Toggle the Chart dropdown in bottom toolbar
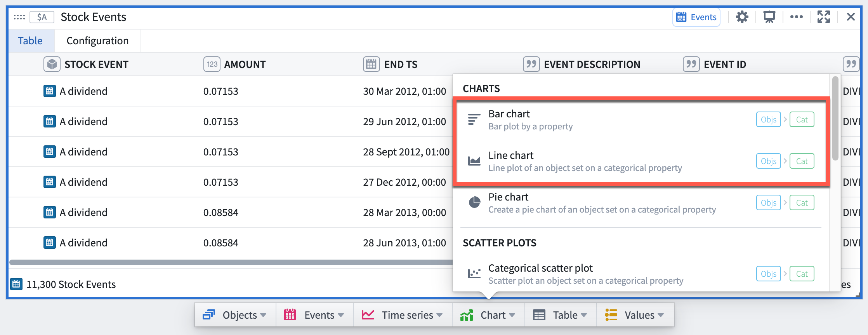The height and width of the screenshot is (335, 868). [488, 315]
